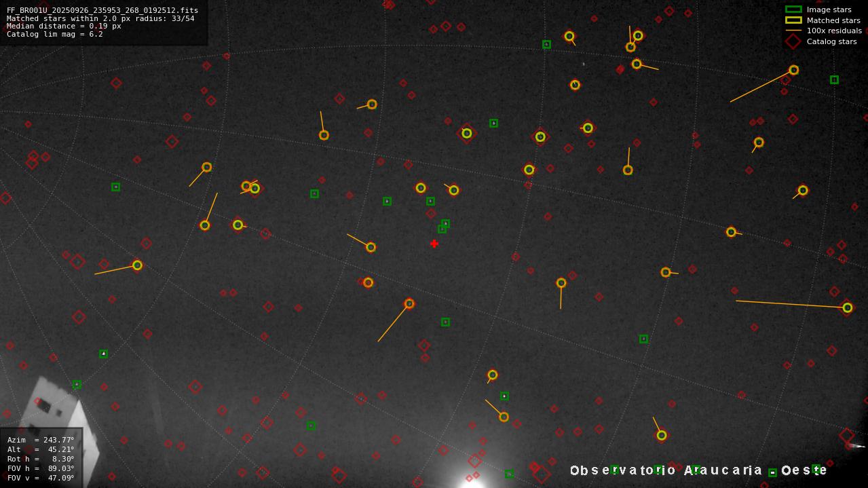The image size is (868, 488).
Task: Click the 'FOV v = 47.09°' readout
Action: tap(41, 478)
